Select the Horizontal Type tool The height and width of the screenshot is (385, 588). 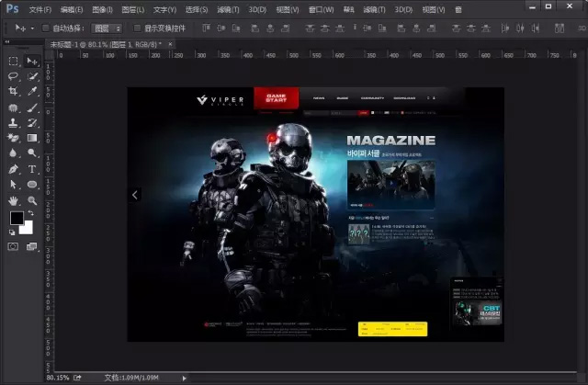tap(32, 169)
